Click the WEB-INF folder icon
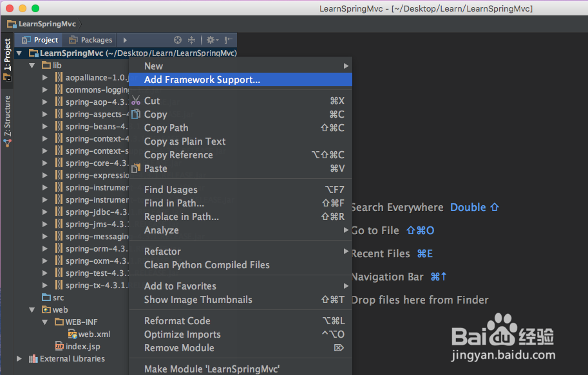588x375 pixels. pyautogui.click(x=59, y=322)
